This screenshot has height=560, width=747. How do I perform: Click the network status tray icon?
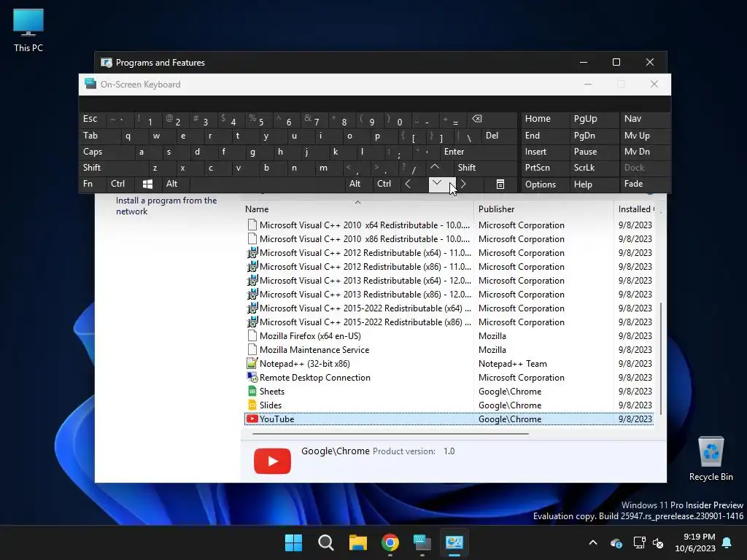click(639, 542)
